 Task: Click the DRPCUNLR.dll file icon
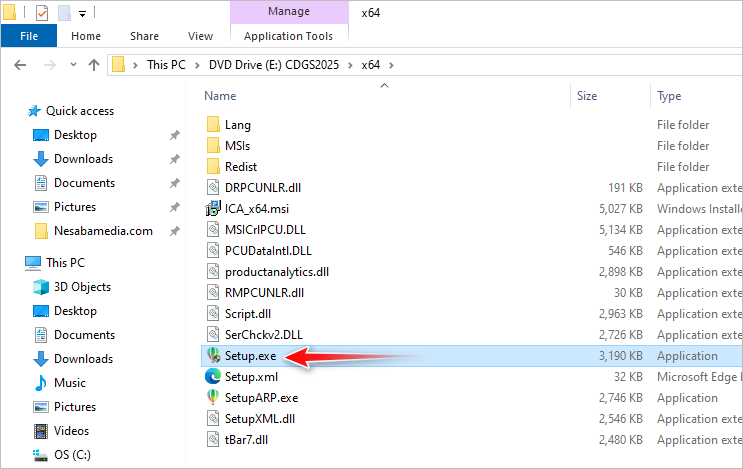tap(213, 188)
